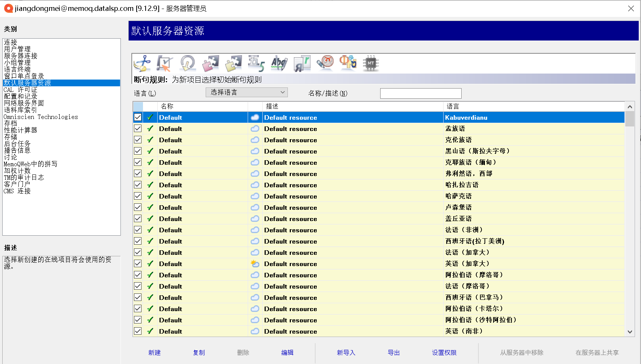Viewport: 641px width, 364px height.
Task: Select TM的审计日志 category
Action: tap(24, 177)
